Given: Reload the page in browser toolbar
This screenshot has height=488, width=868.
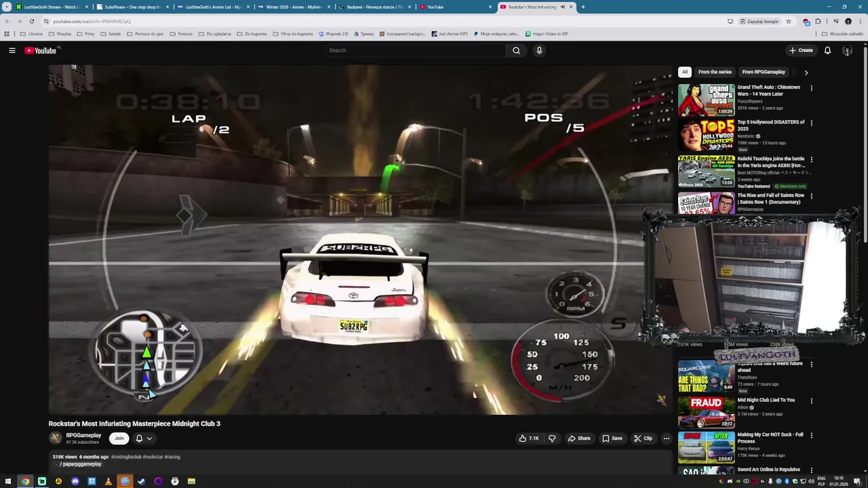Looking at the screenshot, I should (x=32, y=21).
